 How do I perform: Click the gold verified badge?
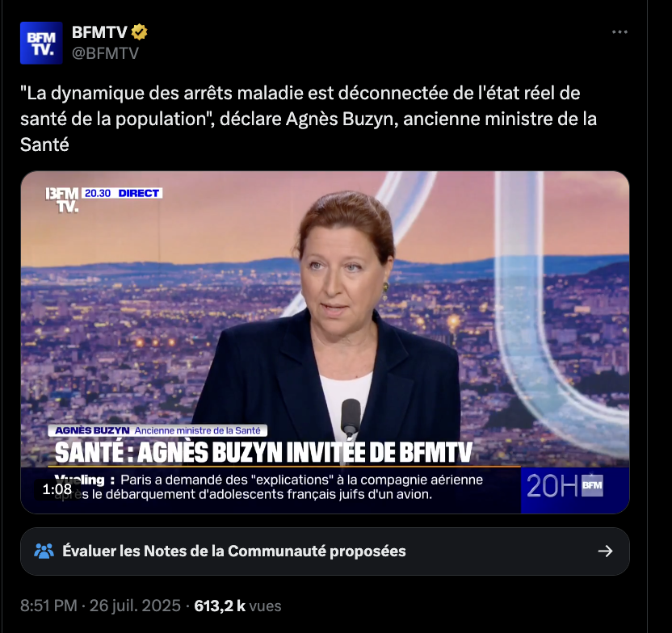(139, 32)
